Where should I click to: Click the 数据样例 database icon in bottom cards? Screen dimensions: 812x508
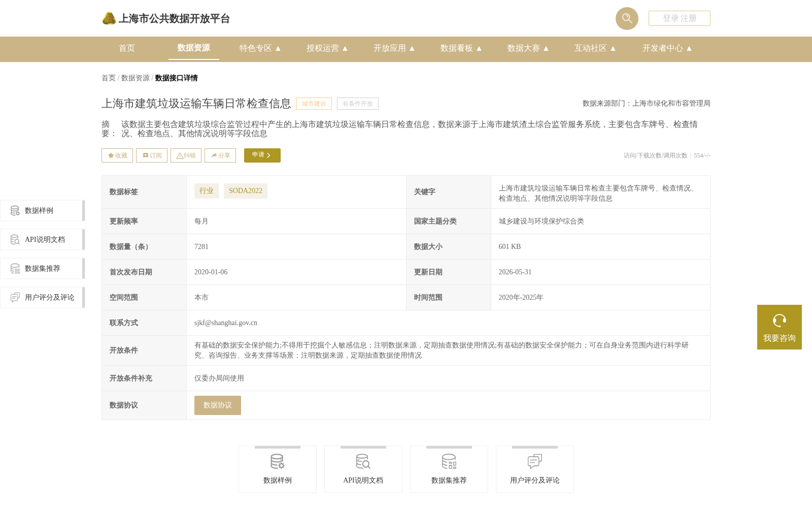[278, 461]
